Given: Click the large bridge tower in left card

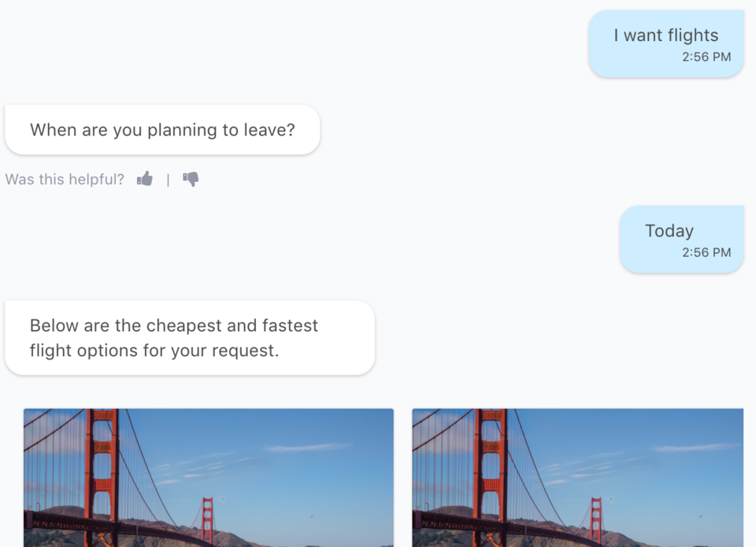Looking at the screenshot, I should click(102, 478).
